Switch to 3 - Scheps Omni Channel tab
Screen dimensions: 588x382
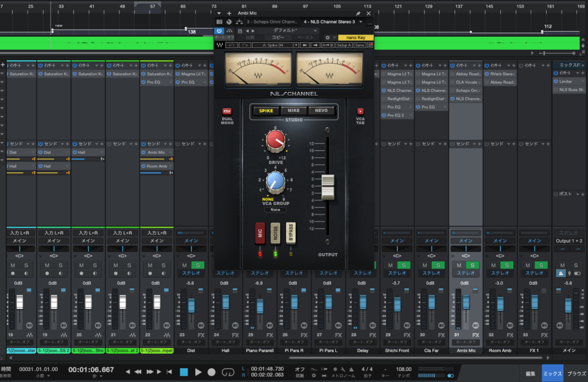[x=272, y=22]
